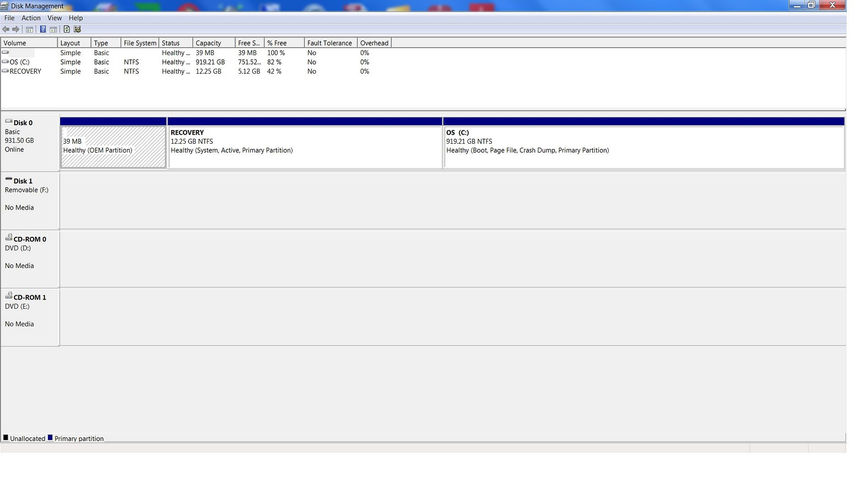Click the Disk Management title bar icon
The height and width of the screenshot is (485, 868).
coord(5,6)
